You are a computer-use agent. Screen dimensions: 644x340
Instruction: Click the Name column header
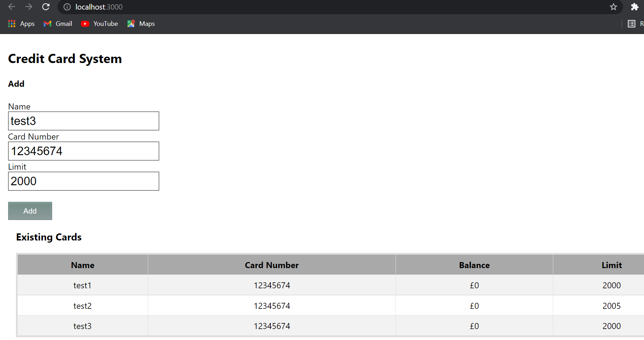(83, 265)
